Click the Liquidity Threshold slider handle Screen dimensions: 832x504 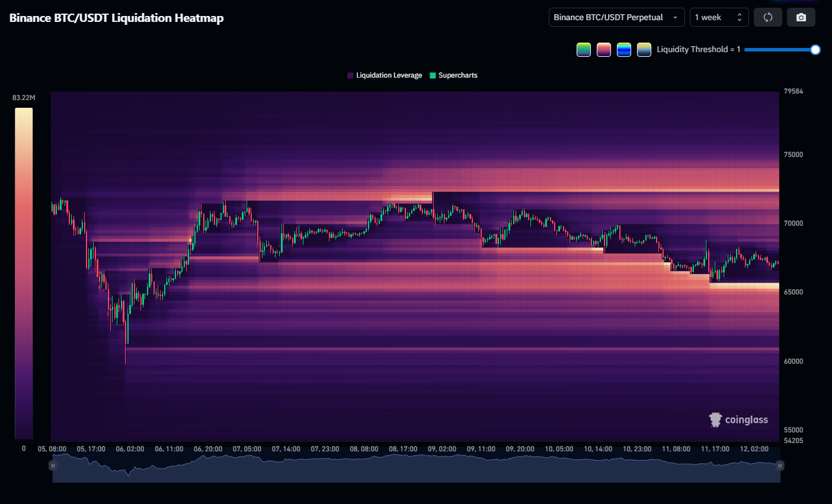click(x=815, y=50)
